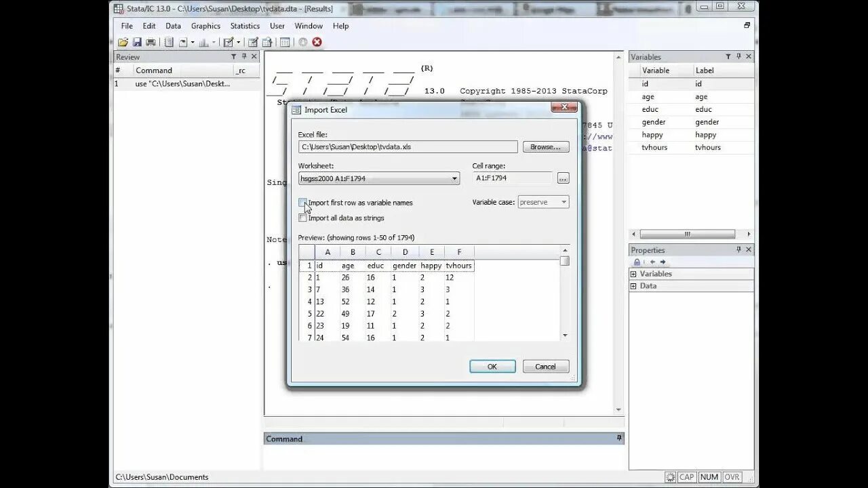The height and width of the screenshot is (488, 868).
Task: Open the Statistics menu
Action: tap(245, 26)
